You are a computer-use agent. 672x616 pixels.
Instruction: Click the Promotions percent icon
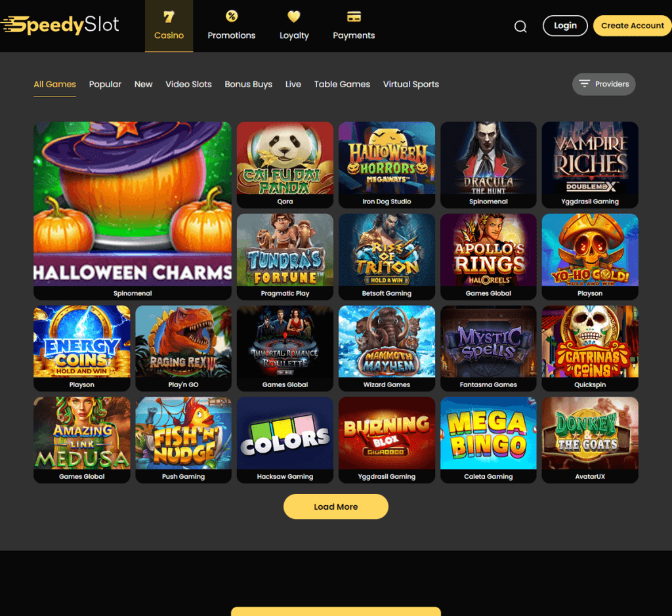232,16
